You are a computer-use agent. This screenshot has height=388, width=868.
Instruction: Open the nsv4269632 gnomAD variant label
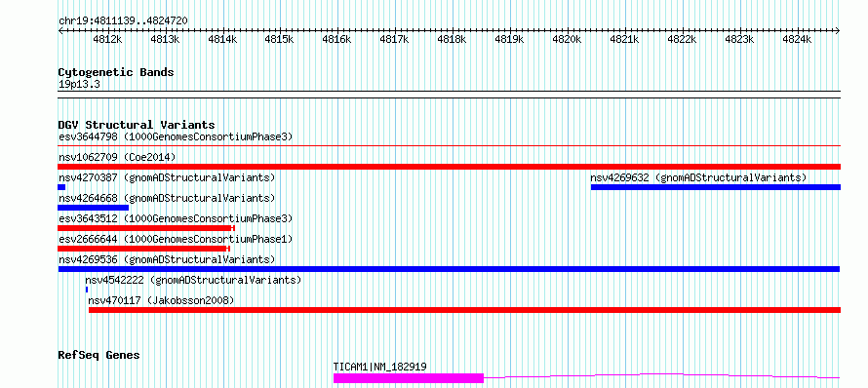click(x=698, y=177)
